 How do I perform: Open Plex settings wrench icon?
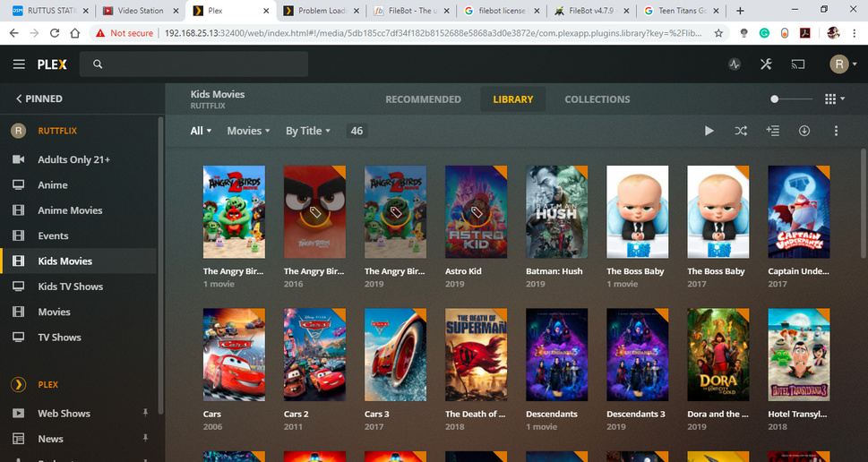coord(766,64)
